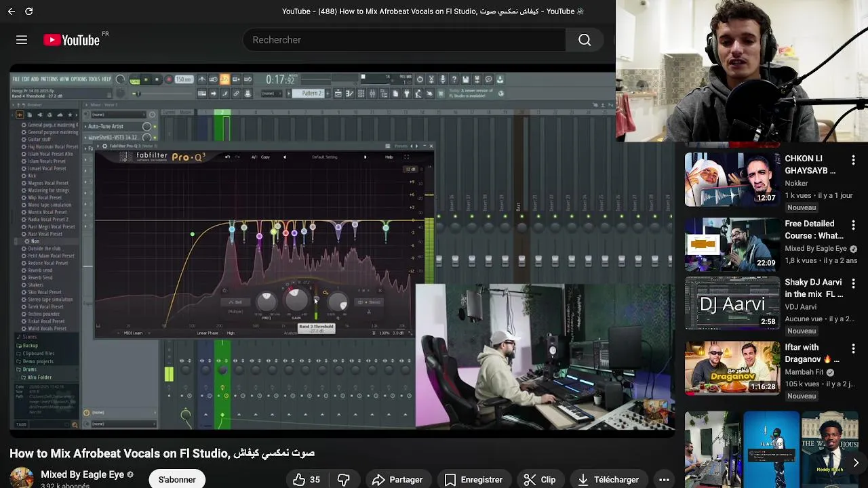Open the YouTube hamburger guide menu
The width and height of the screenshot is (868, 488).
tap(22, 40)
